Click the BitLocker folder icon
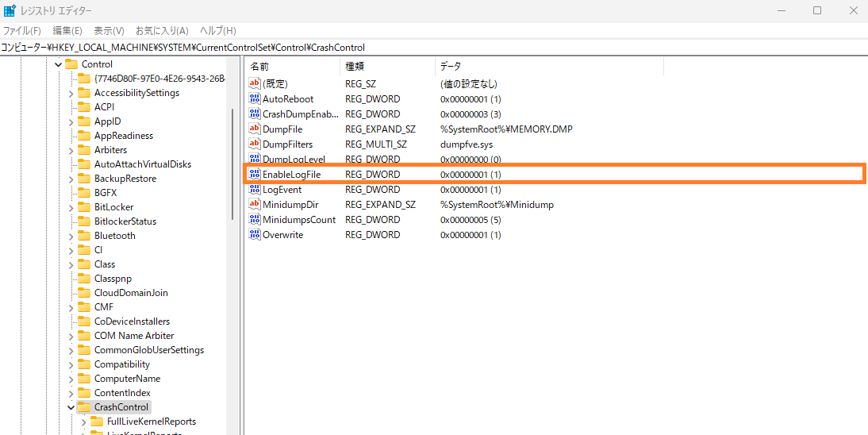 coord(83,207)
